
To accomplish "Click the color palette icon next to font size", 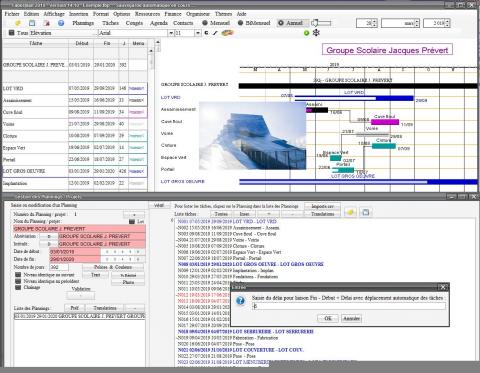I will [x=227, y=33].
